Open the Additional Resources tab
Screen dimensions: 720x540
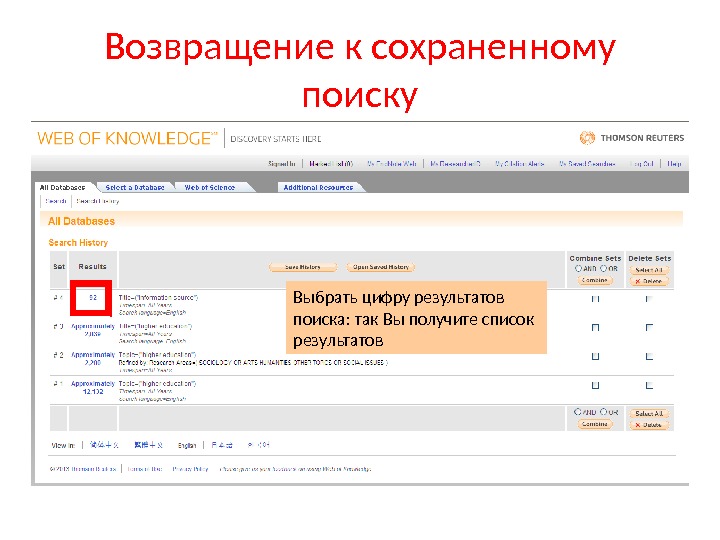(318, 187)
